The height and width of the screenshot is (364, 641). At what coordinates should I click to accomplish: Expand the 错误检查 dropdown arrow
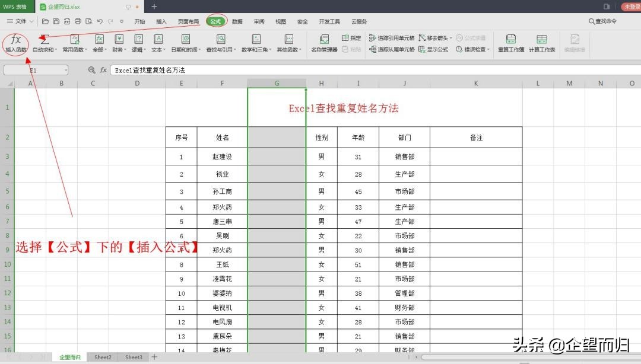coord(488,49)
